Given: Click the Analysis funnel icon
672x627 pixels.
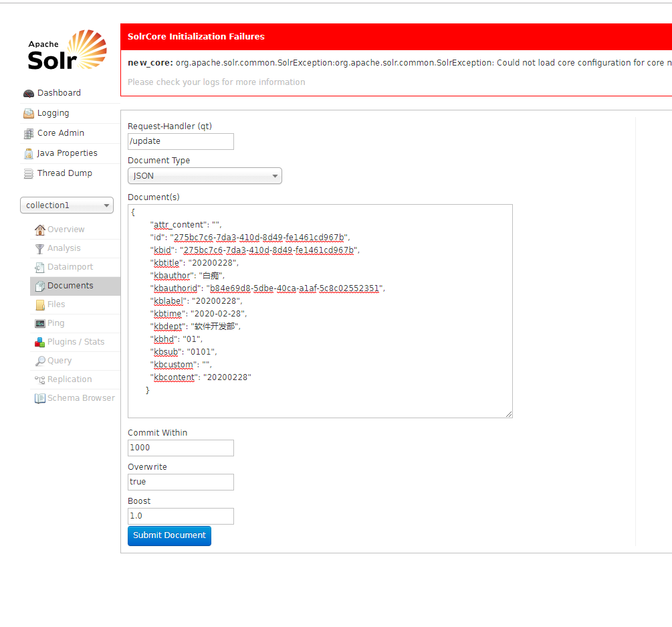Looking at the screenshot, I should (40, 249).
